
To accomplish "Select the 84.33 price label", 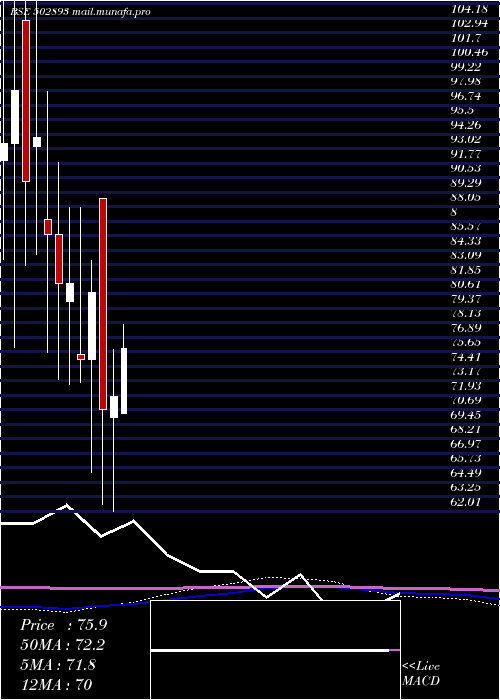I will [466, 242].
